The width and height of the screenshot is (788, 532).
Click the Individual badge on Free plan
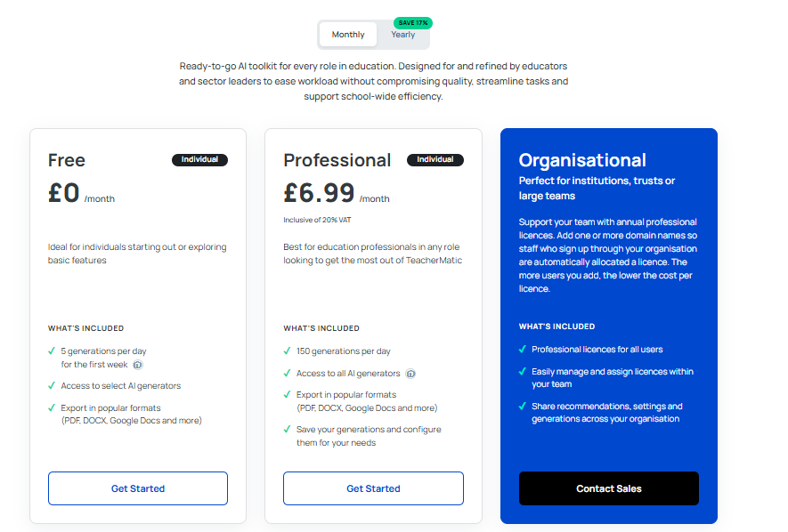click(x=199, y=160)
